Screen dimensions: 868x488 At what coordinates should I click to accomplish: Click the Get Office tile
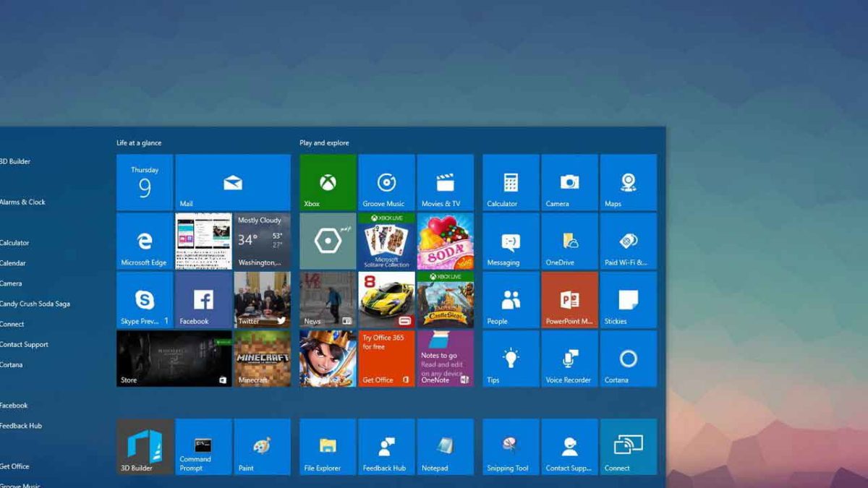coord(387,359)
